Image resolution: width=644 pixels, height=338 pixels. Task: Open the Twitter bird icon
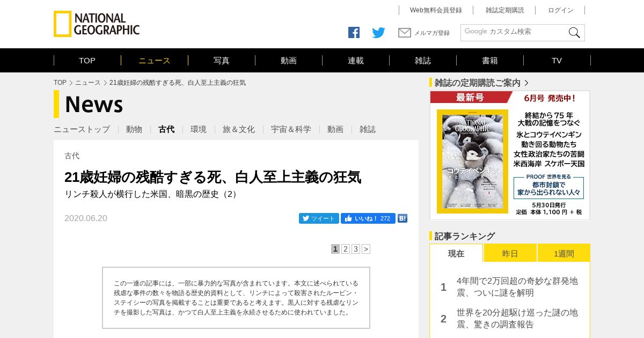(x=379, y=33)
